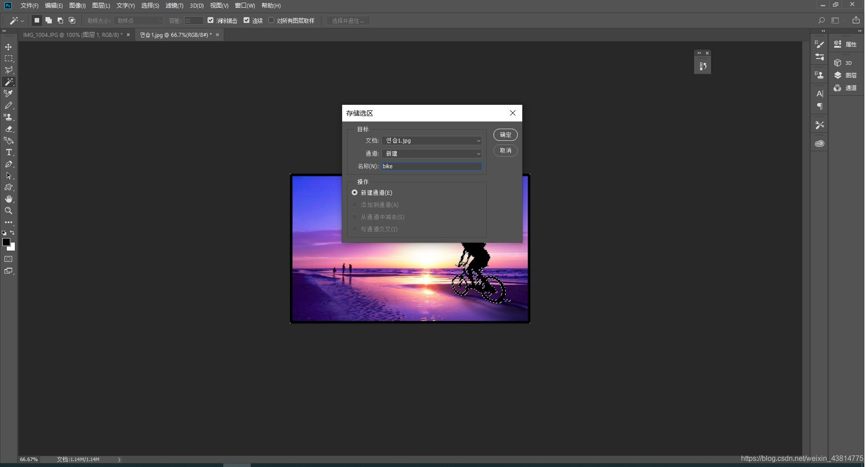Image resolution: width=868 pixels, height=467 pixels.
Task: Open the Character panel icon
Action: 819,94
